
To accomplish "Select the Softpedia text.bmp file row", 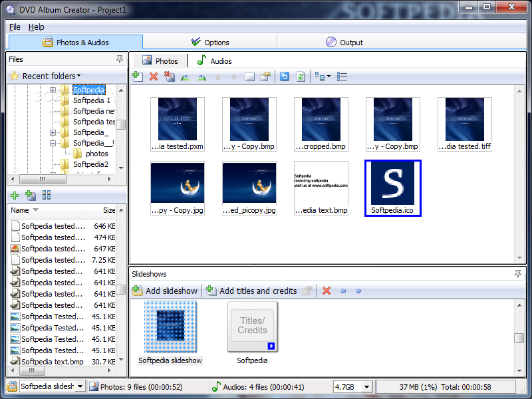I will 63,362.
